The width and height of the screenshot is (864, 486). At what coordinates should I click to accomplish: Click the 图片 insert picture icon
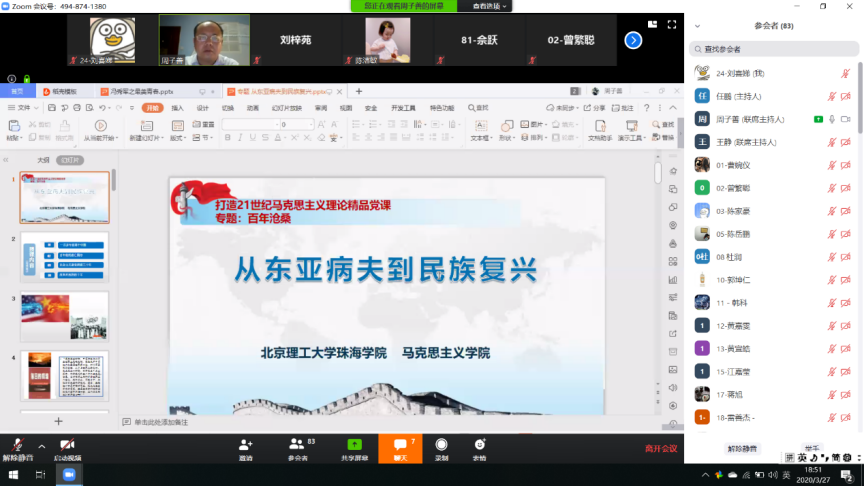(532, 125)
